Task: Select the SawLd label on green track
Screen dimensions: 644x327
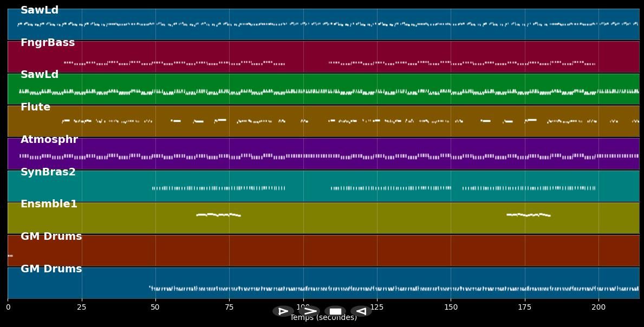Action: pos(40,75)
